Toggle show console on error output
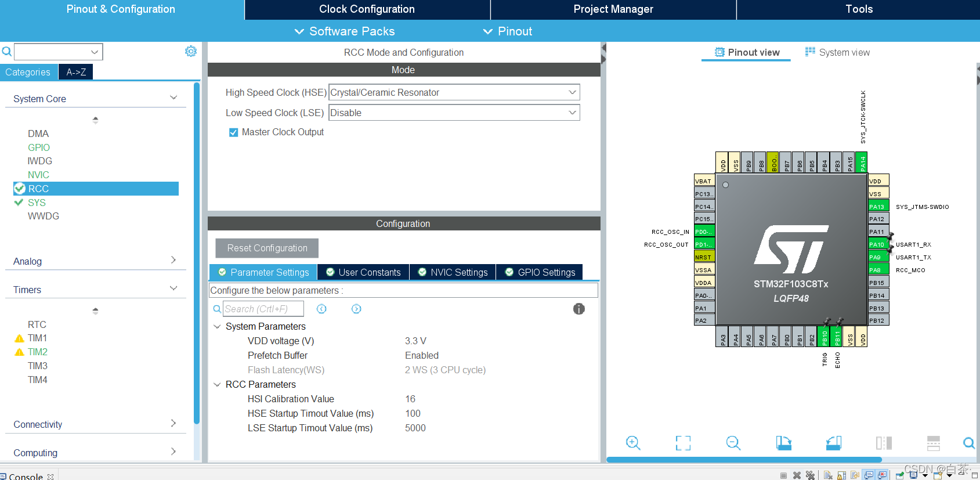The width and height of the screenshot is (980, 480). [882, 475]
